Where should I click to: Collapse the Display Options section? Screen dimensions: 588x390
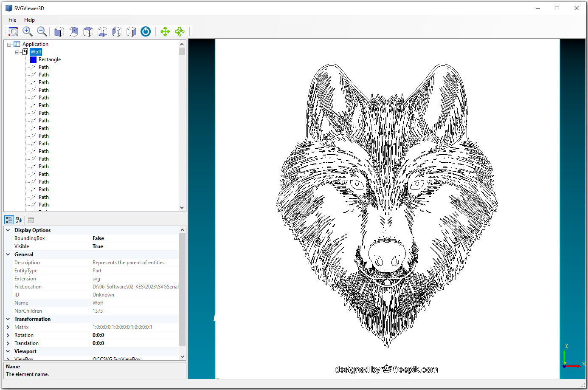[8, 230]
